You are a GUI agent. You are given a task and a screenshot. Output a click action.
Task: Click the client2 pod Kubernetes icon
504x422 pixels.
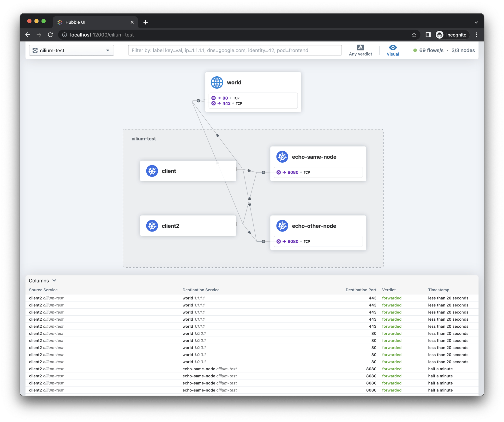click(x=152, y=226)
